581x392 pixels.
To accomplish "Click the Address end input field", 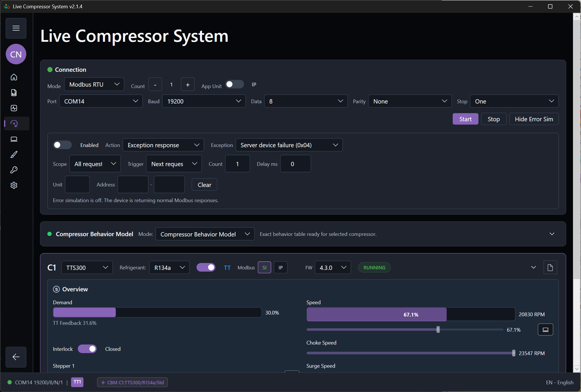I will (169, 185).
